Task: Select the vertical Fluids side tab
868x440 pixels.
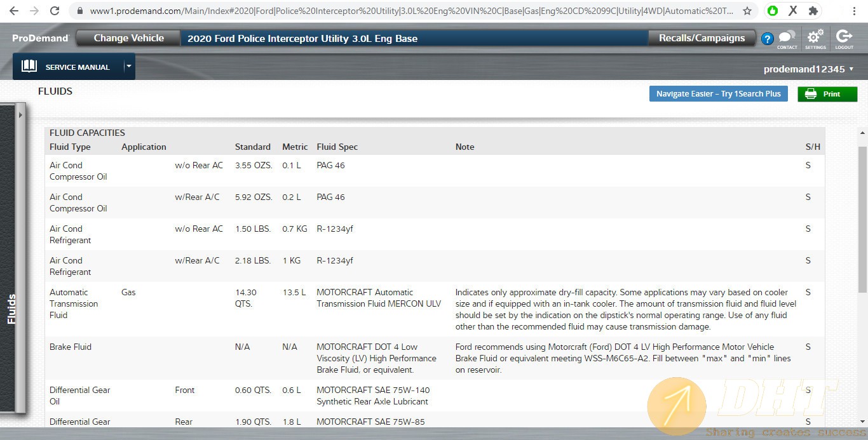Action: pos(11,309)
